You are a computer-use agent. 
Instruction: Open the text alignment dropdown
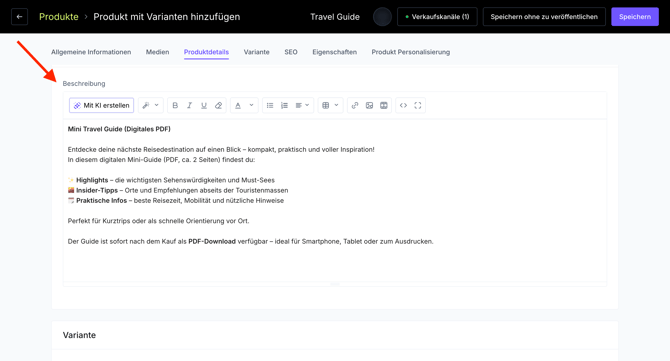coord(302,106)
